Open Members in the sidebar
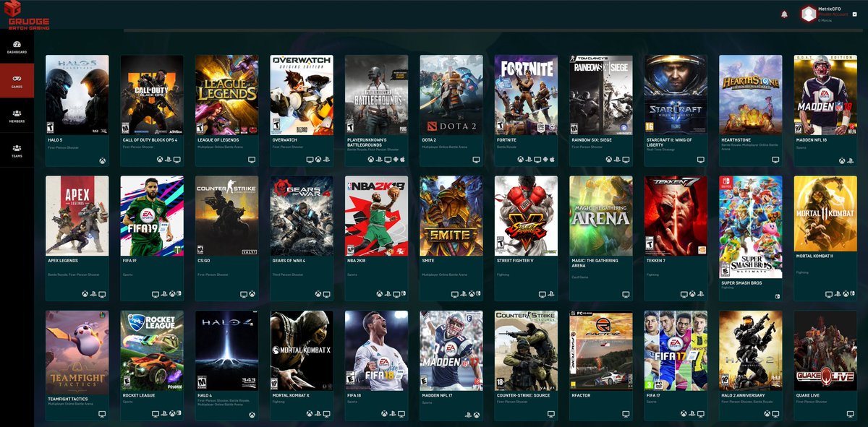Screen dimensions: 868x427 pyautogui.click(x=17, y=116)
